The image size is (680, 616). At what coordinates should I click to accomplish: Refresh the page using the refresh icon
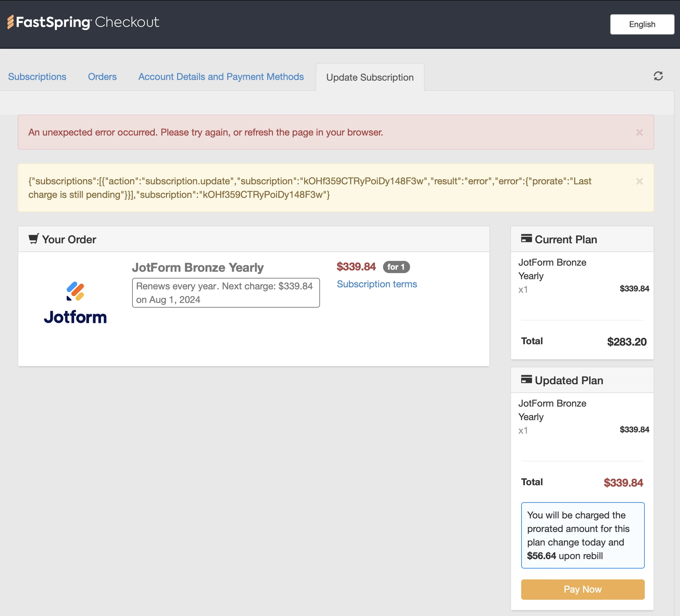tap(657, 76)
